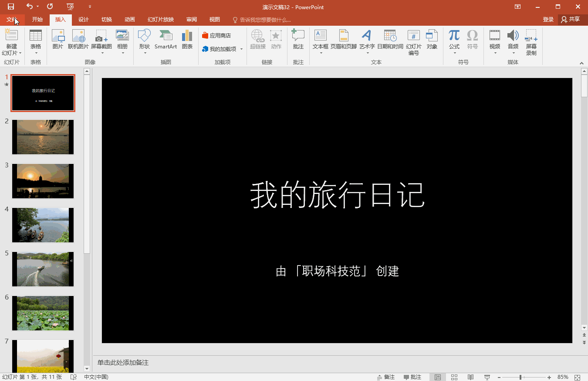The width and height of the screenshot is (588, 381).
Task: Insert an Equation (公式)
Action: pyautogui.click(x=454, y=42)
